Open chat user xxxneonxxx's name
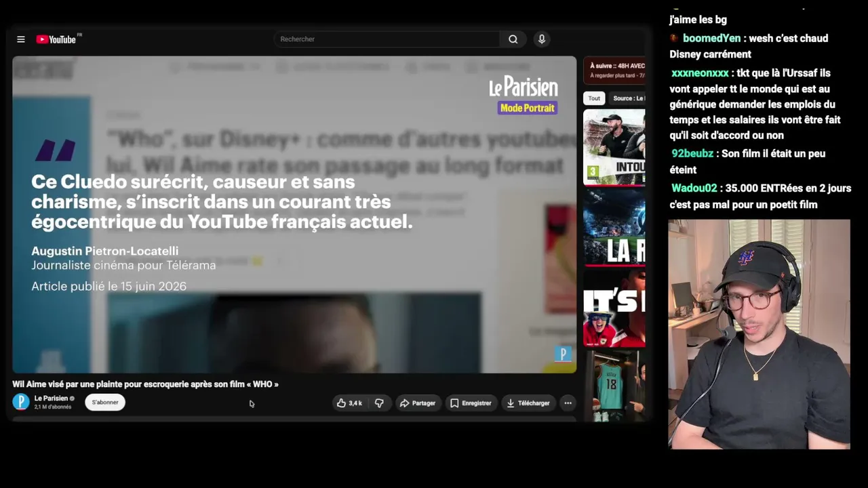The width and height of the screenshot is (868, 488). [700, 73]
